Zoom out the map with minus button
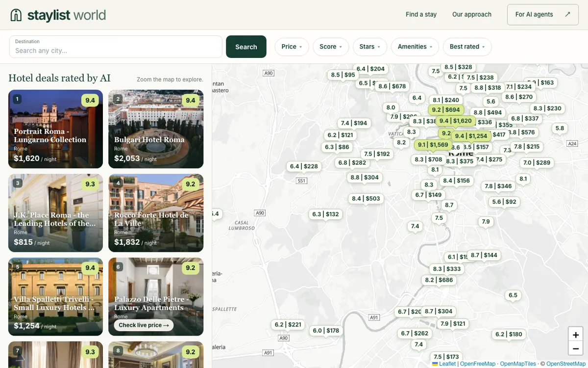 (x=575, y=349)
